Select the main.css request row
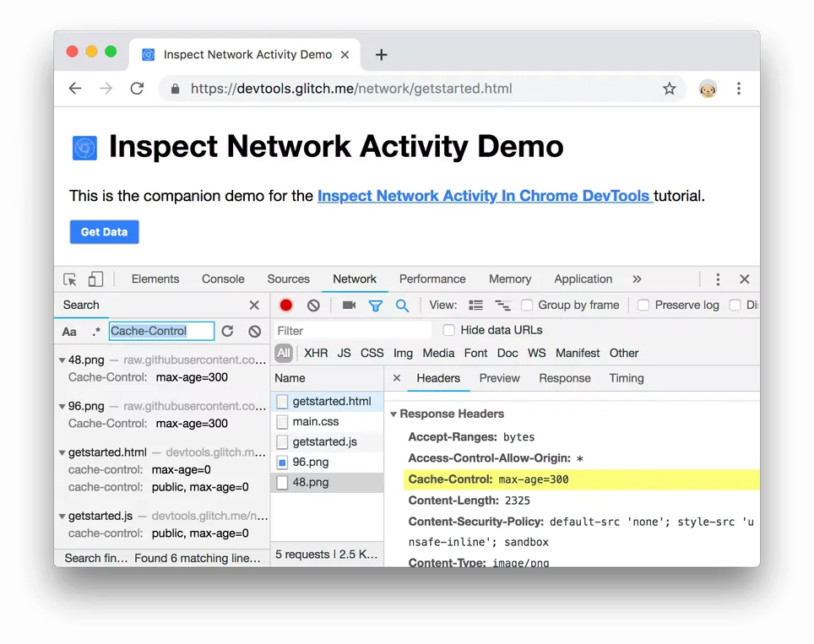The image size is (814, 644). click(327, 421)
